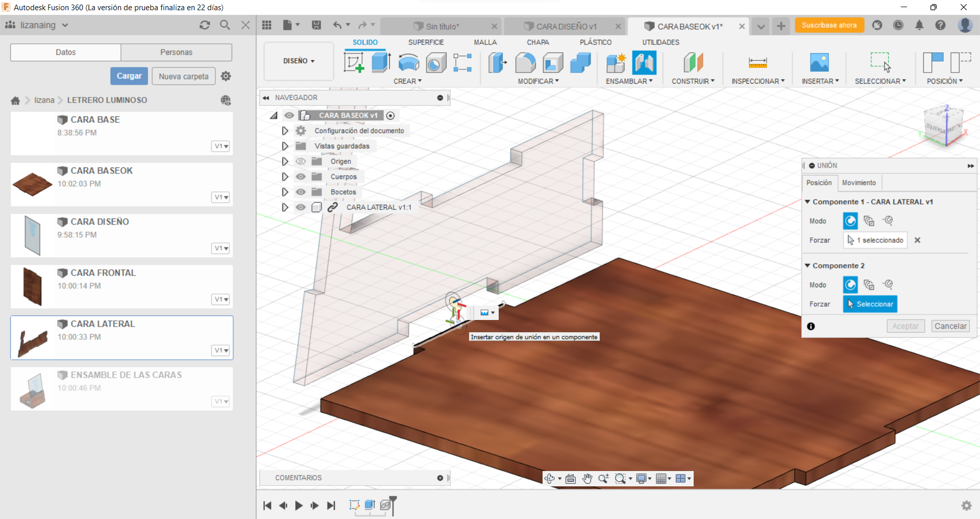Image resolution: width=980 pixels, height=519 pixels.
Task: Switch to the SUPERFICIE ribbon tab
Action: coord(426,42)
